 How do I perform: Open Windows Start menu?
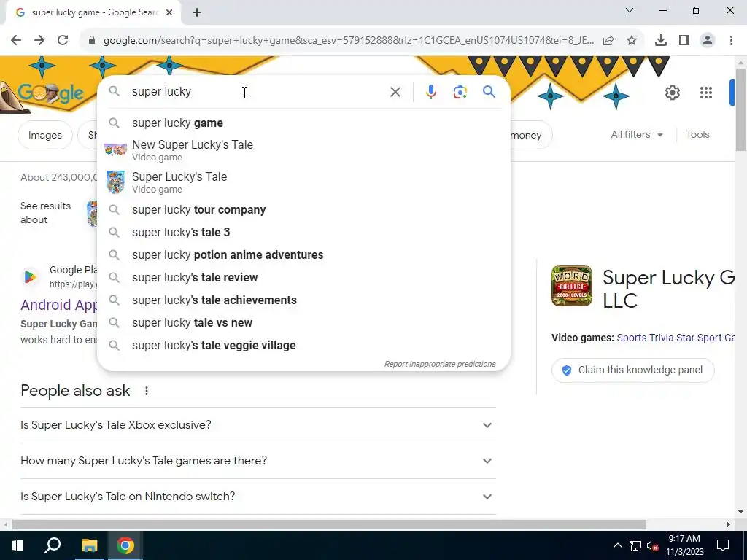(x=18, y=545)
